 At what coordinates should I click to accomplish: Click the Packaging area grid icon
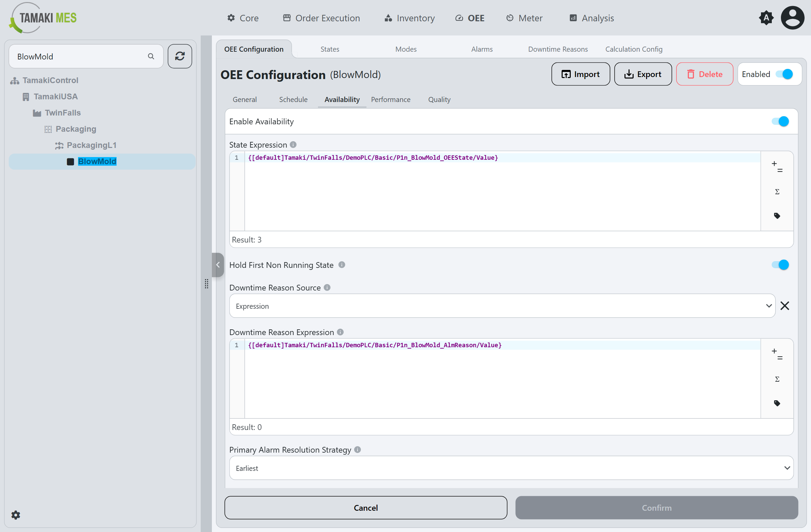click(48, 129)
